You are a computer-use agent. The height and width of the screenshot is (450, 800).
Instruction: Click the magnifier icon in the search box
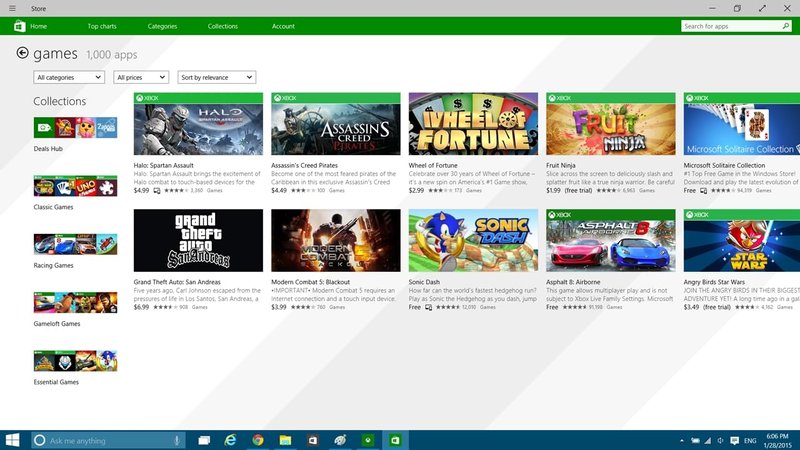(x=786, y=26)
